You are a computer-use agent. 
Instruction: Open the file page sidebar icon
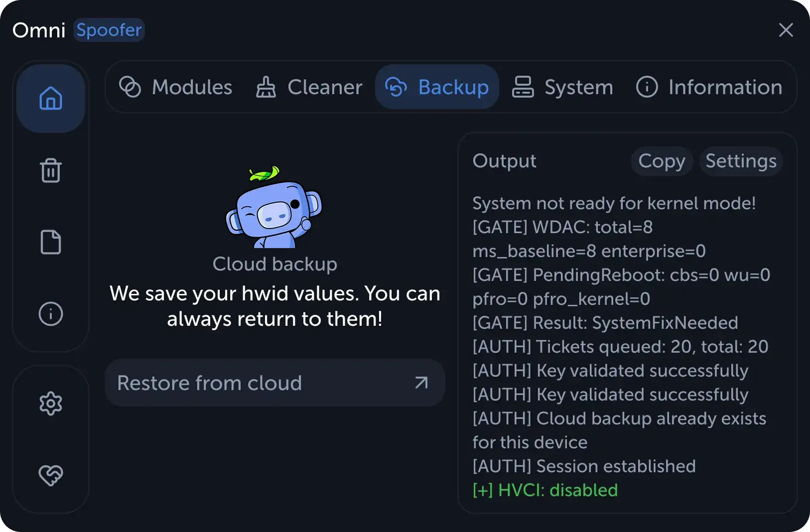click(51, 242)
